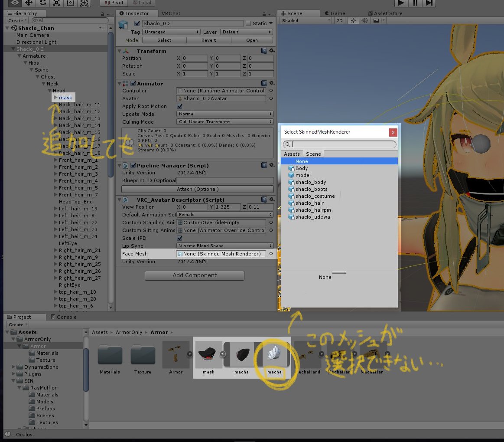Select shaclo_body in mesh picker
This screenshot has width=504, height=442.
click(339, 183)
